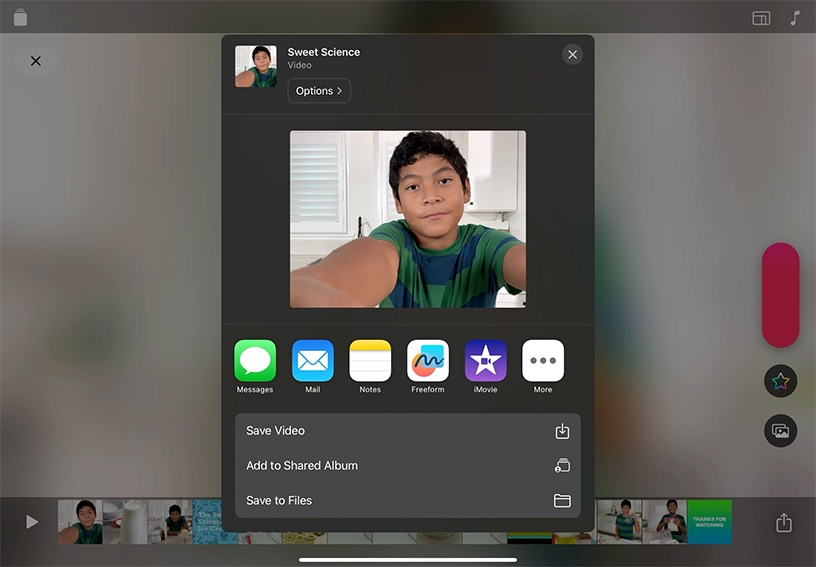Open Messages app in share sheet
This screenshot has height=567, width=816.
click(x=255, y=361)
